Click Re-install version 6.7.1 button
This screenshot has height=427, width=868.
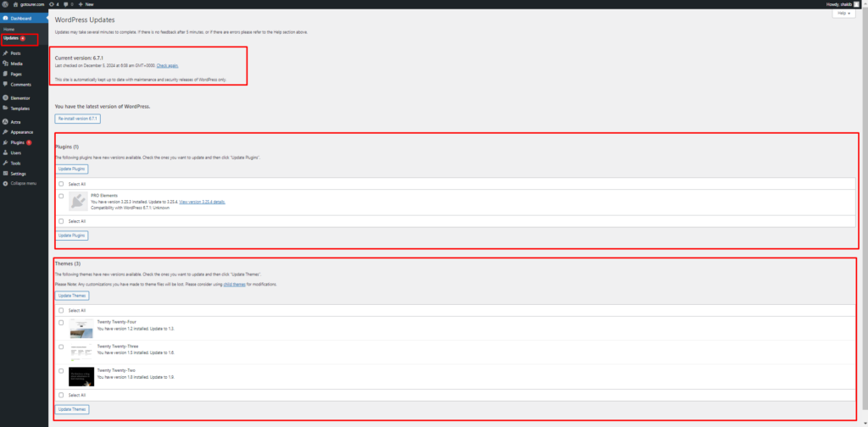click(x=77, y=119)
